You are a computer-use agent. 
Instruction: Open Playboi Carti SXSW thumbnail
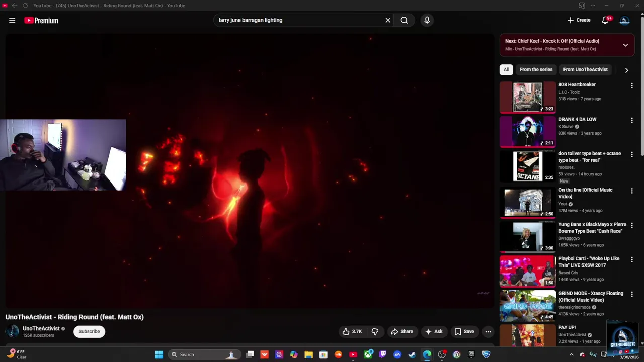point(528,271)
